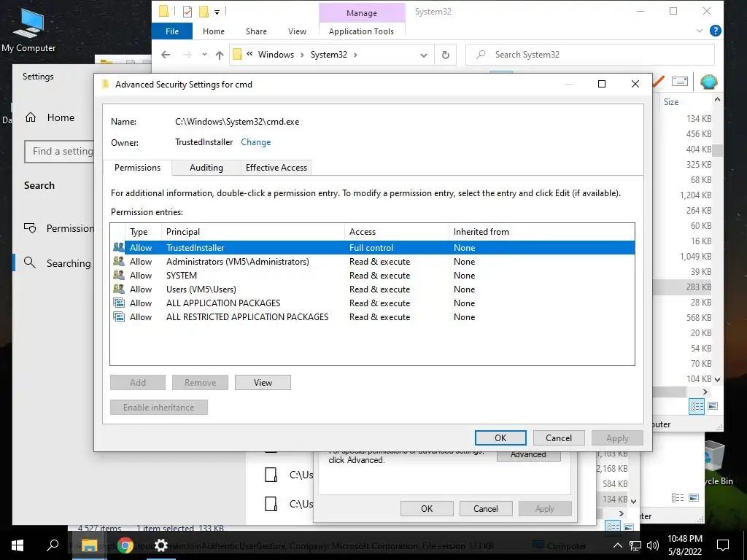Click the Principal column header

coord(252,232)
